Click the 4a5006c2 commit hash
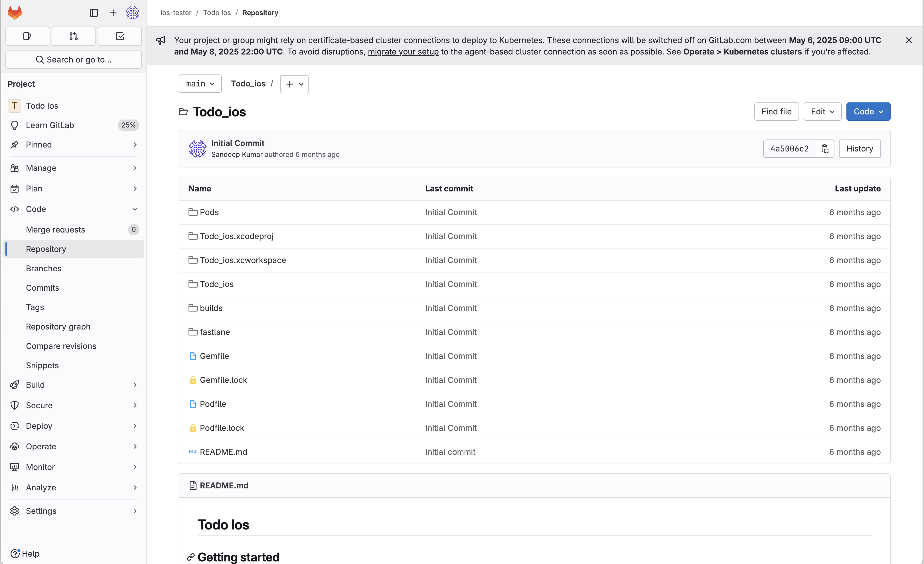 tap(789, 149)
